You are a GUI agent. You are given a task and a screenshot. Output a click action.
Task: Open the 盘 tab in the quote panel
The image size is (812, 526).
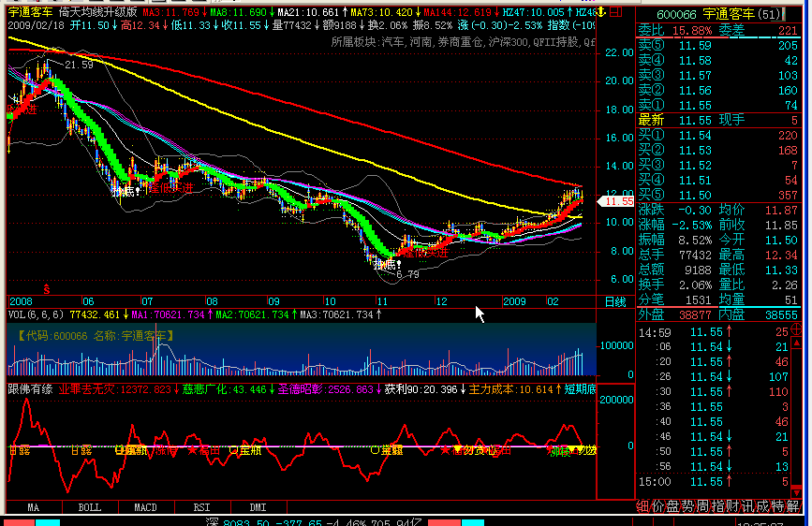(672, 506)
